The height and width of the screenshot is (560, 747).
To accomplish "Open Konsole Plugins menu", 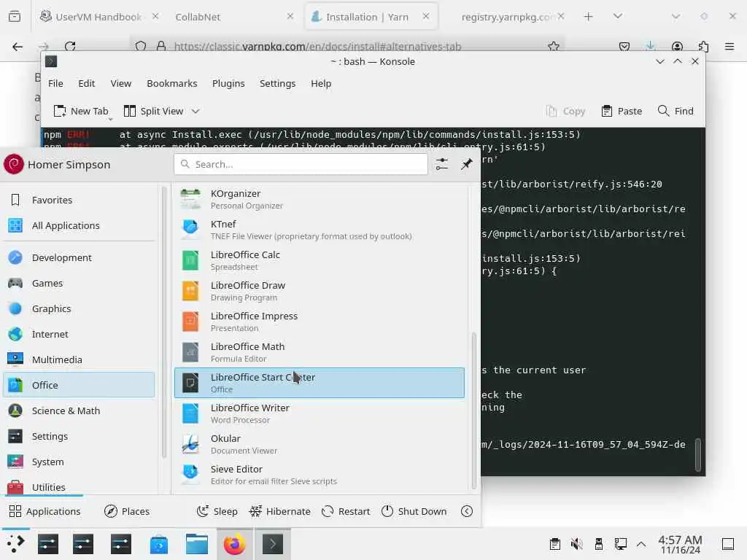I will [x=228, y=83].
